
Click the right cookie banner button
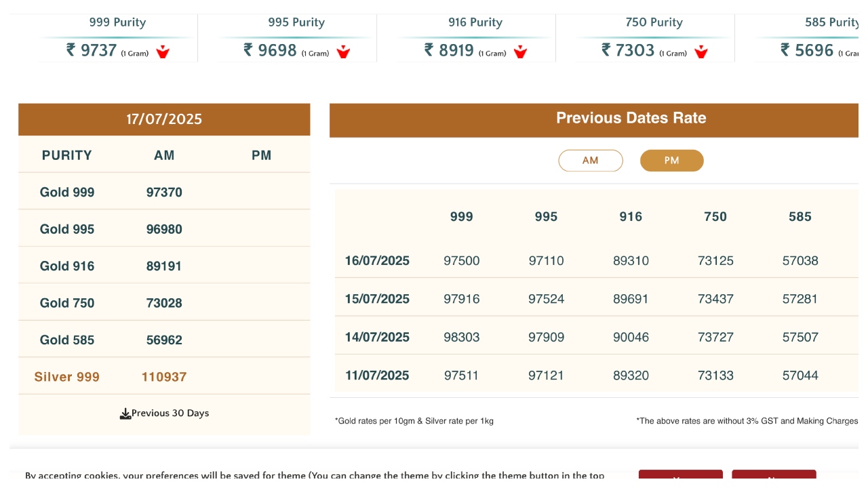pyautogui.click(x=774, y=477)
